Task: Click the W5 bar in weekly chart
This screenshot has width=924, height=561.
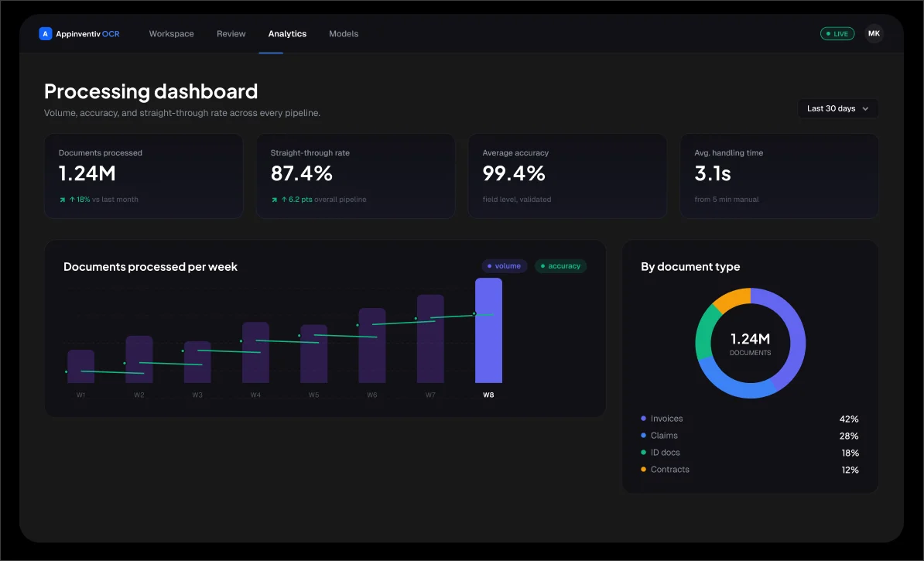Action: pyautogui.click(x=313, y=354)
